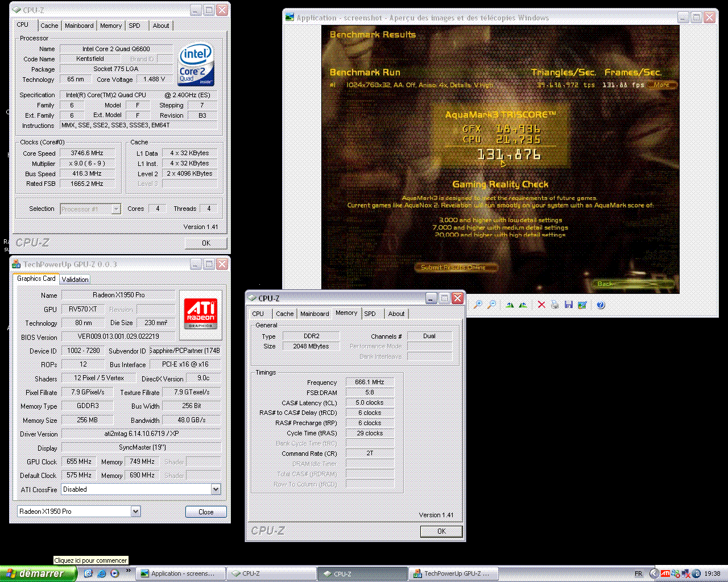Open CPU tab in memory CPU-Z window
This screenshot has width=728, height=582.
[258, 314]
